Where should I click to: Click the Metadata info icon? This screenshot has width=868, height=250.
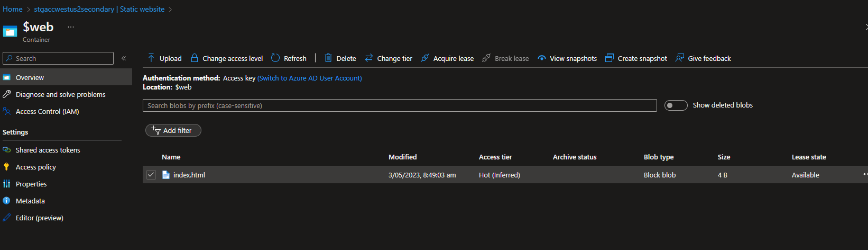(6, 201)
